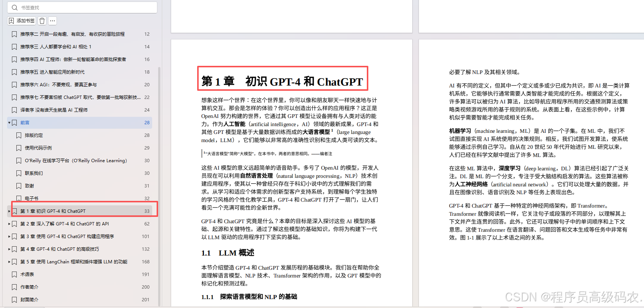This screenshot has height=308, width=644.
Task: Click bookmark icon beside 推荐序七
Action: point(14,97)
